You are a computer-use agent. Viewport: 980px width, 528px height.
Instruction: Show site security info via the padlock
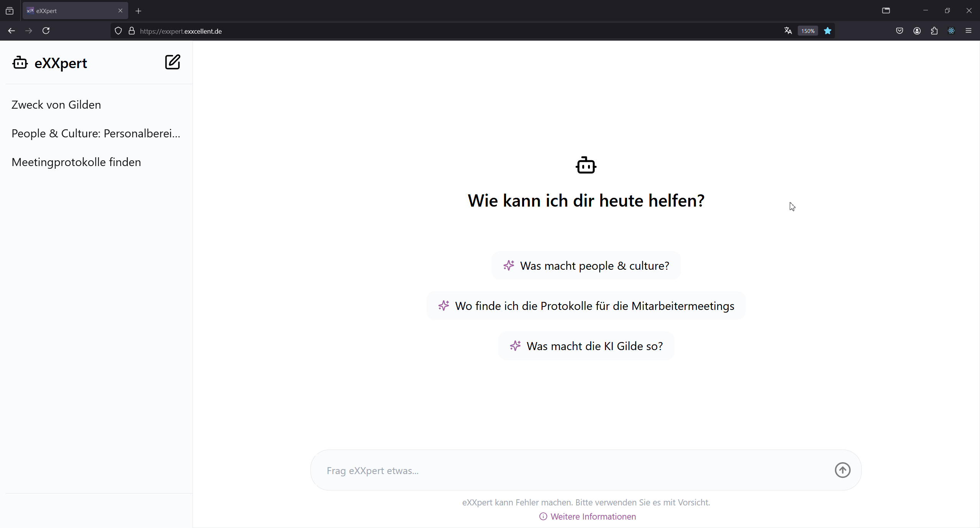[x=132, y=31]
